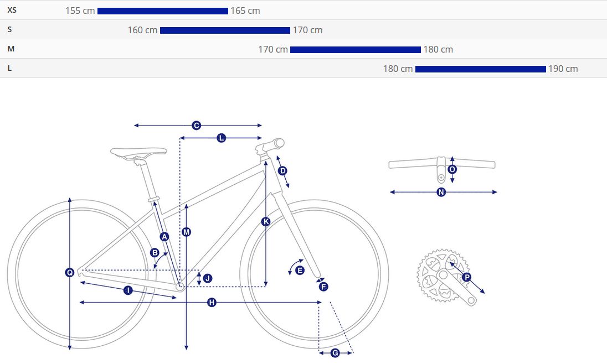Click the H wheelbase marker
Screen dimensions: 607x364
[x=212, y=302]
